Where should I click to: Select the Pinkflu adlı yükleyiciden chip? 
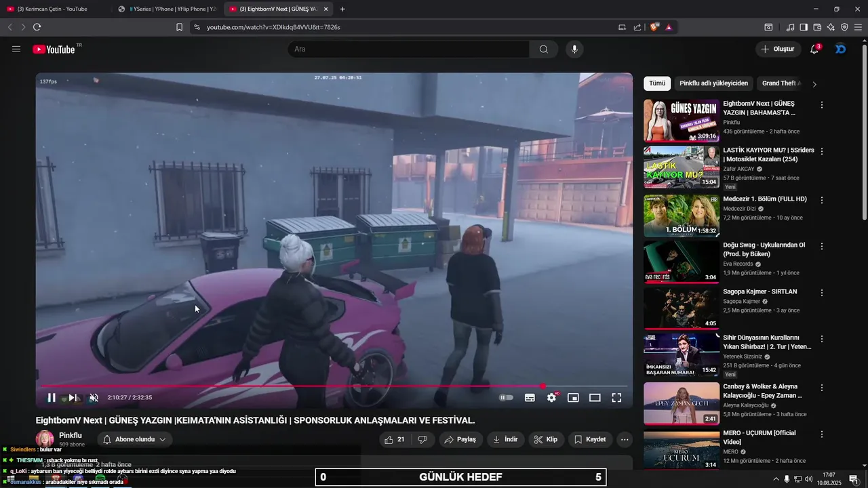coord(713,83)
